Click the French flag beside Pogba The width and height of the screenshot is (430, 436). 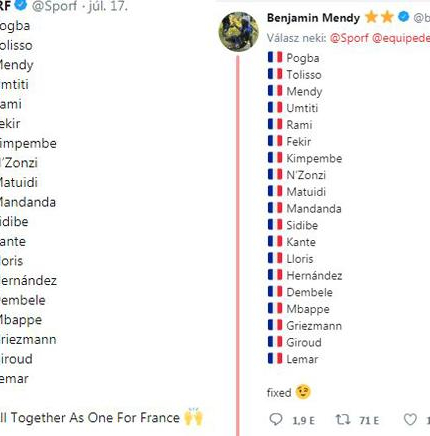275,57
